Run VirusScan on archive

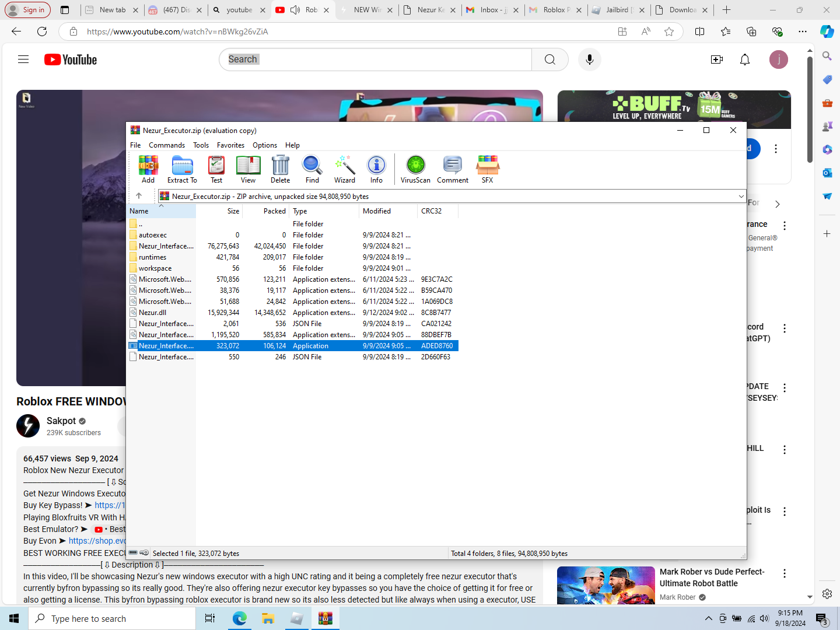click(x=415, y=169)
